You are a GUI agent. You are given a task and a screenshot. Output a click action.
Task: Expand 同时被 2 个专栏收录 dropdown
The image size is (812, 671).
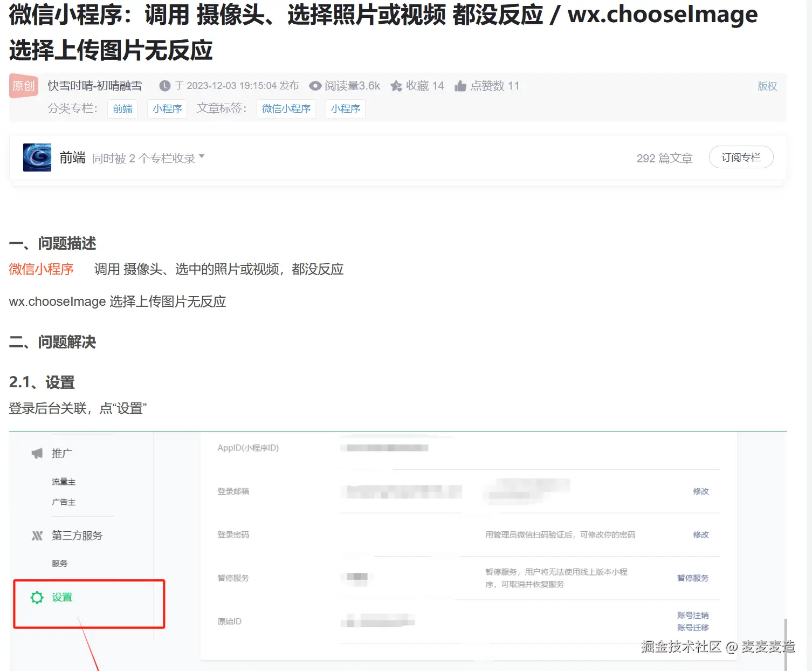pyautogui.click(x=148, y=158)
